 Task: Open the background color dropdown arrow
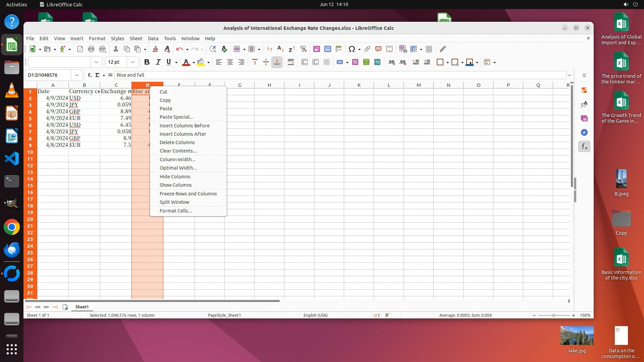tap(209, 62)
